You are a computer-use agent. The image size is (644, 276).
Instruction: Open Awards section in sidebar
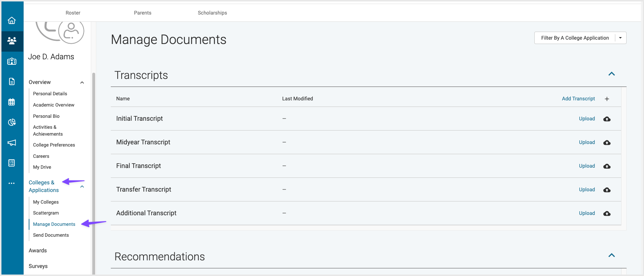coord(38,251)
